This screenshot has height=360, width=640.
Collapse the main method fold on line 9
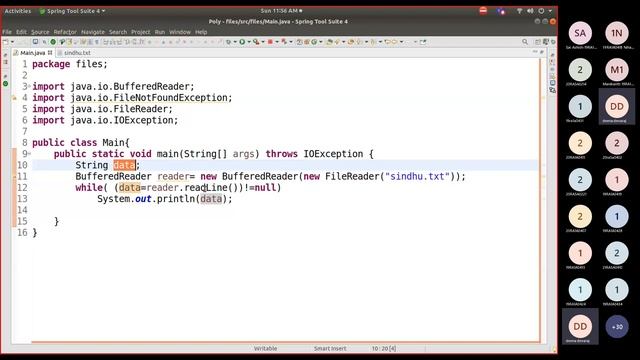pos(29,153)
